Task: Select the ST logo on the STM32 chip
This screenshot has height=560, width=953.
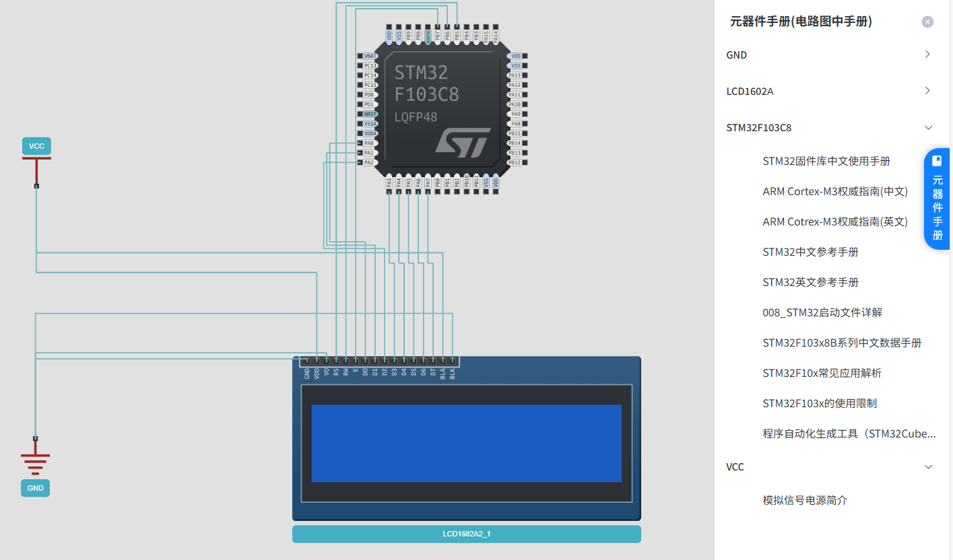Action: [x=463, y=143]
